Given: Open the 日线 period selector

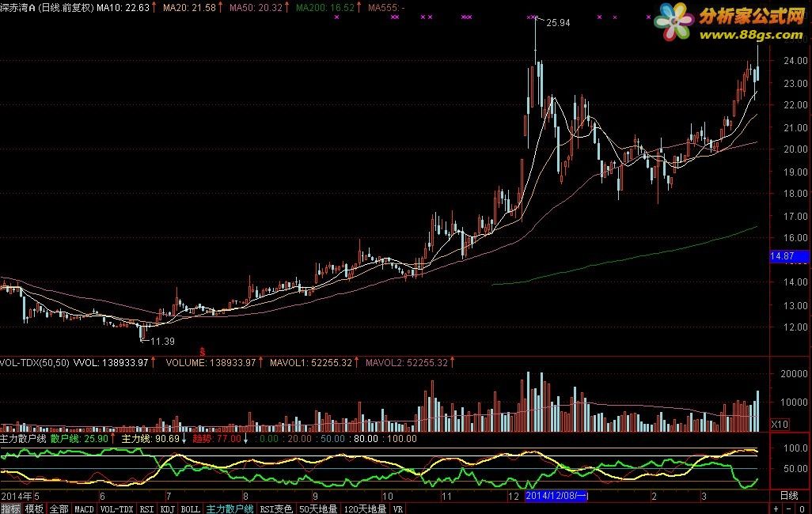Looking at the screenshot, I should pos(789,495).
